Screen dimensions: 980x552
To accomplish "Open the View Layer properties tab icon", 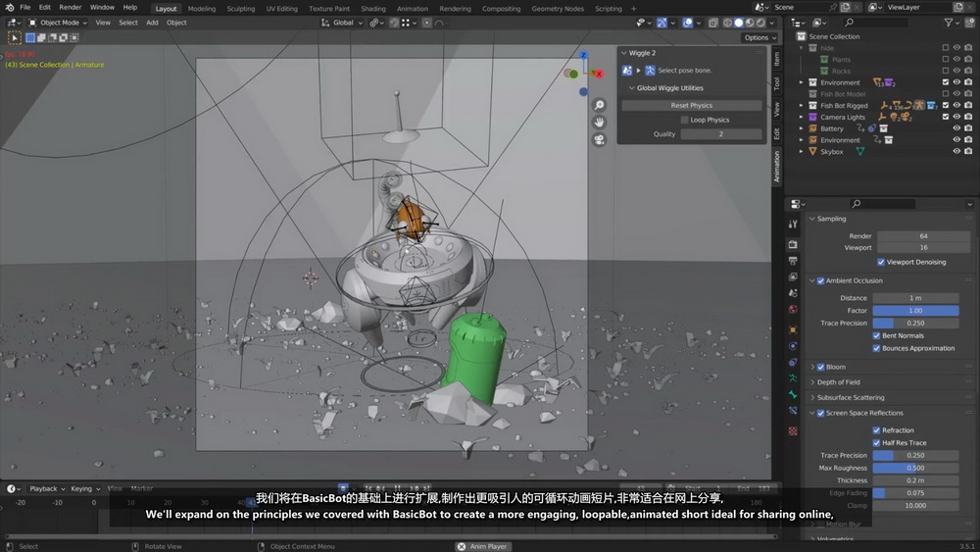I will tap(793, 276).
